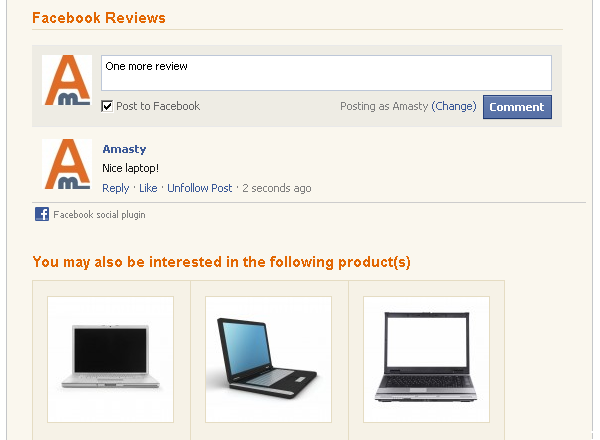Open the laptop with white screen thumbnail

click(426, 359)
